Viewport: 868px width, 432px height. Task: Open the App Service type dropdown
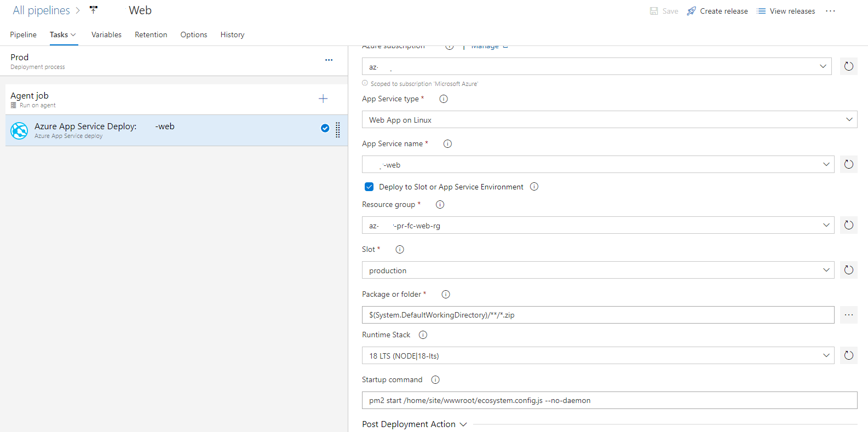tap(610, 119)
